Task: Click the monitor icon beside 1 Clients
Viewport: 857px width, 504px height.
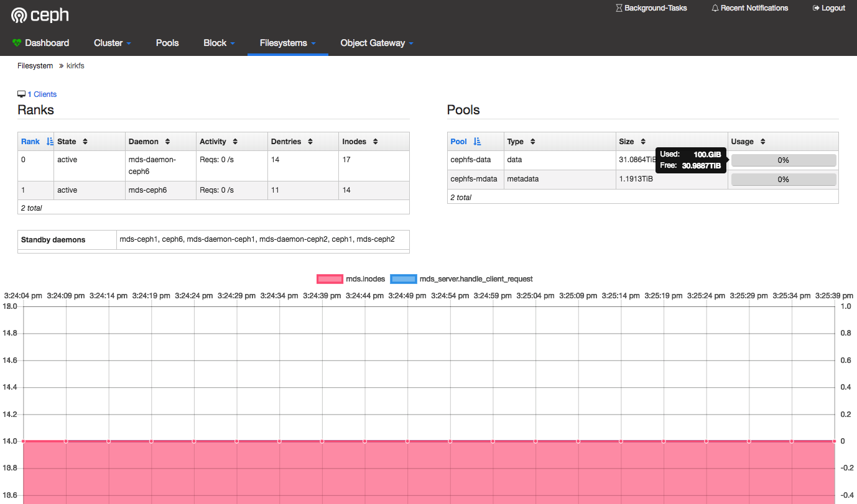Action: click(22, 94)
